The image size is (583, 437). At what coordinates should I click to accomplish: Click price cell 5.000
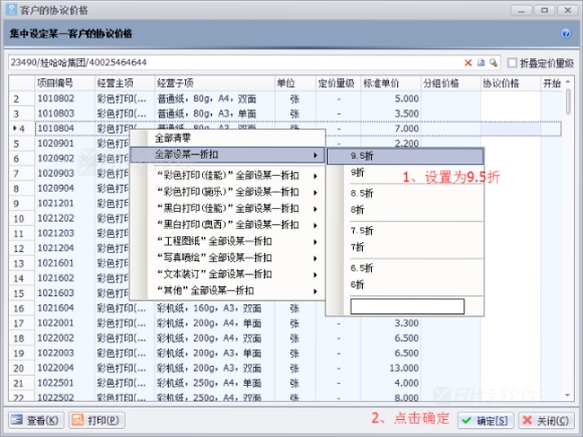click(390, 99)
